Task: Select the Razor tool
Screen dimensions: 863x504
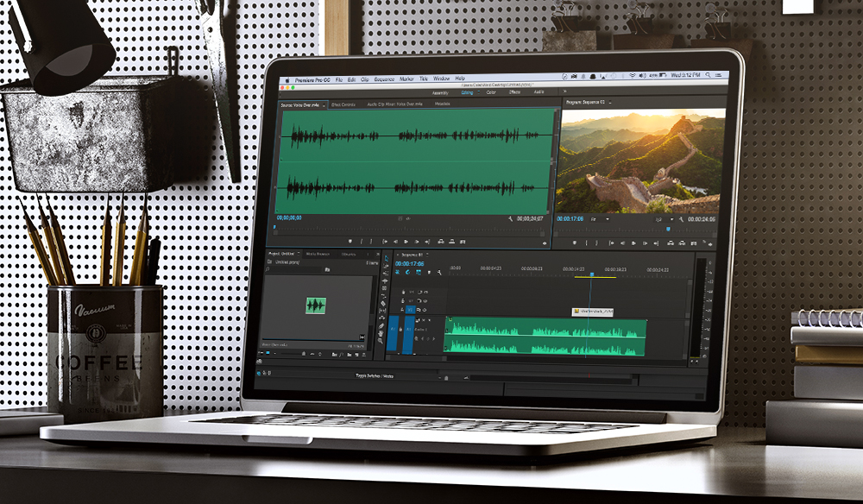Action: point(383,304)
